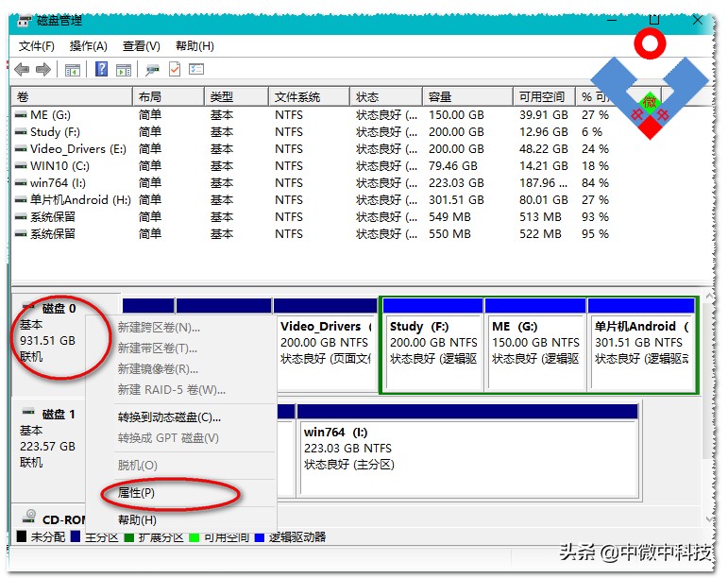Screen dimensions: 728x578
Task: Choose 新建跨区卷(N)... in context menu
Action: pyautogui.click(x=159, y=328)
